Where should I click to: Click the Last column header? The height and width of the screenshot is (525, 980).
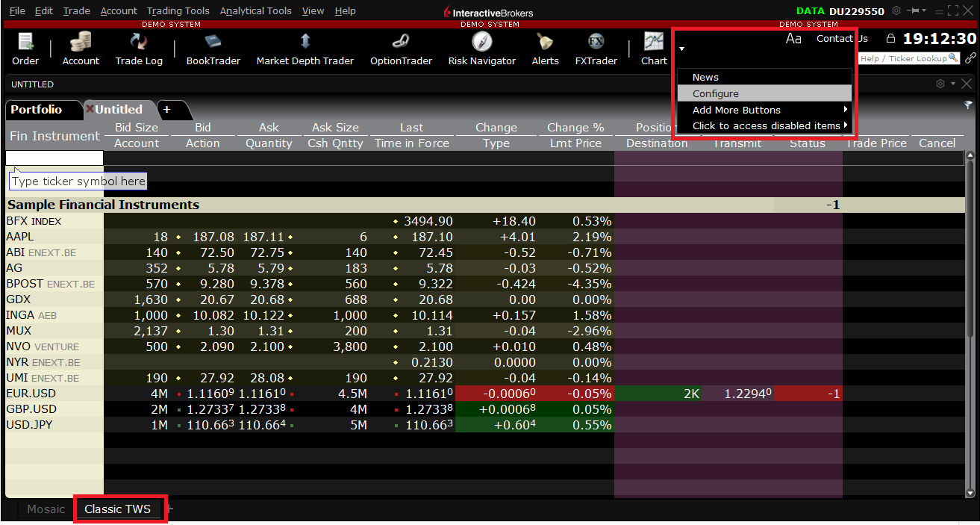tap(411, 128)
